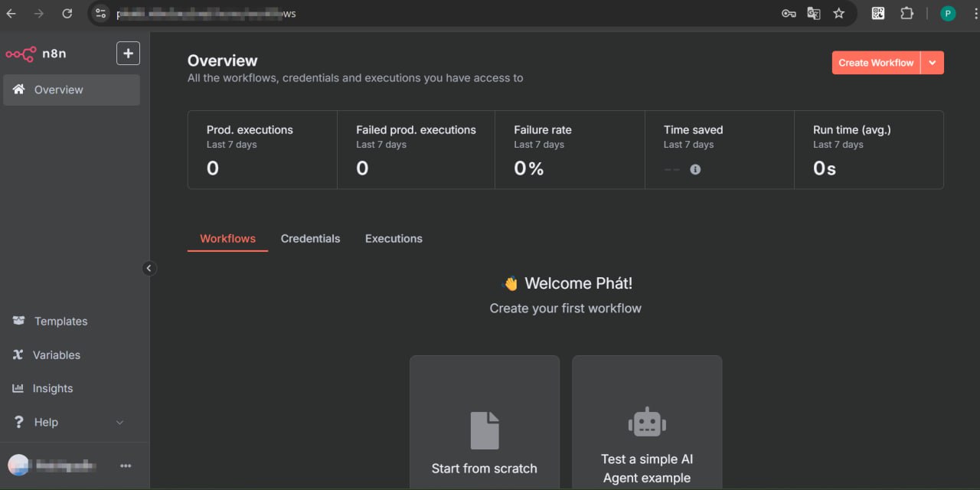
Task: Choose the Start from scratch card
Action: 484,429
